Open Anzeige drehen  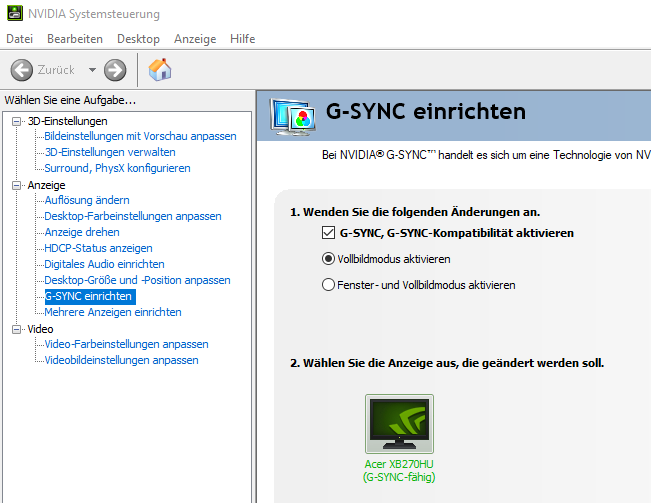tap(82, 232)
